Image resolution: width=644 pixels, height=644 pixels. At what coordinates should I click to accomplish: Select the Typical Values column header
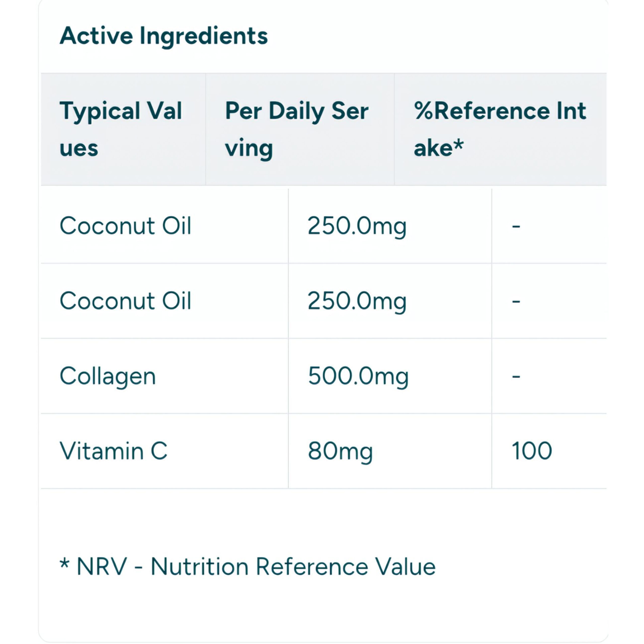pos(121,129)
